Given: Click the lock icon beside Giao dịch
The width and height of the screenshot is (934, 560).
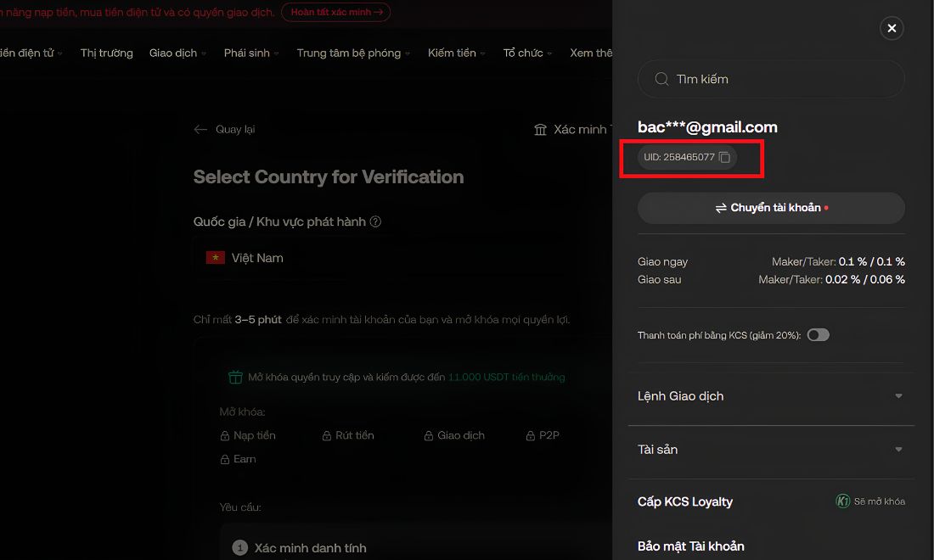Looking at the screenshot, I should [x=428, y=436].
